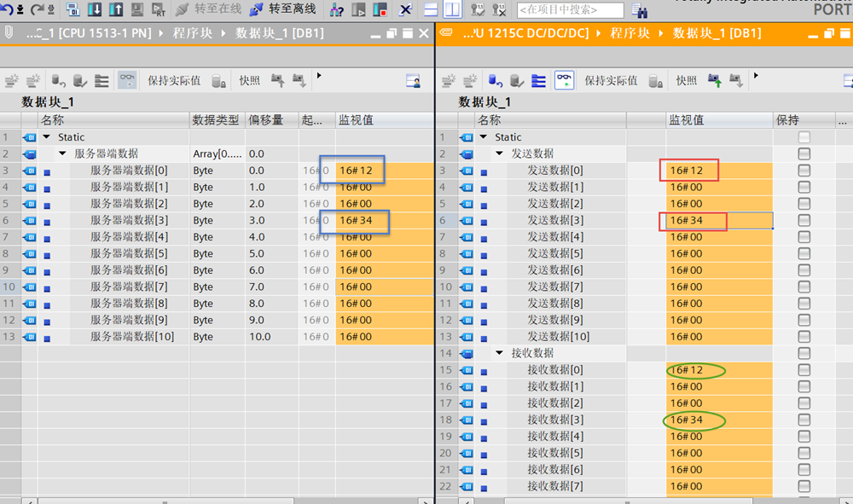Click the Monitor all glasses icon in left editor
853x504 pixels.
click(x=127, y=81)
